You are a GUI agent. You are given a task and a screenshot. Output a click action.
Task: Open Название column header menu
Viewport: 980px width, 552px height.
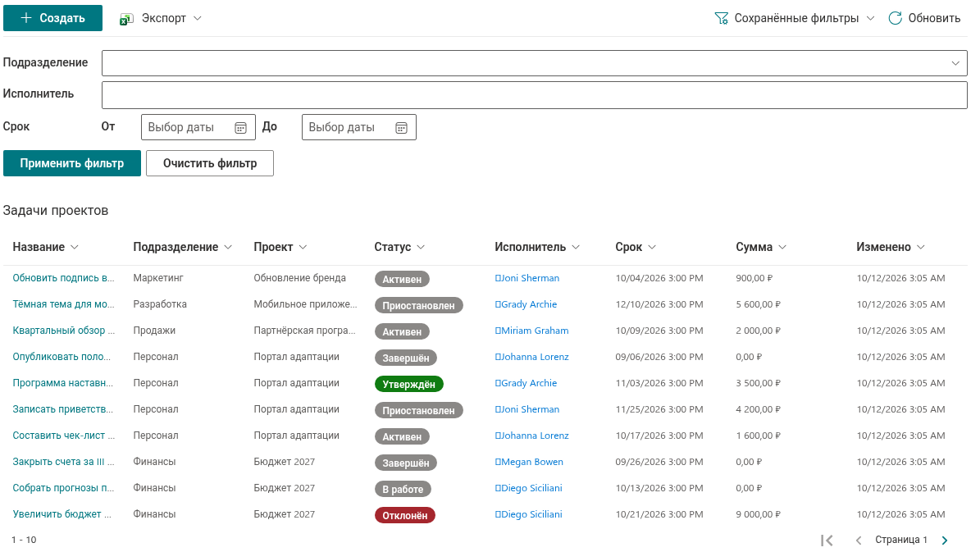pyautogui.click(x=46, y=247)
